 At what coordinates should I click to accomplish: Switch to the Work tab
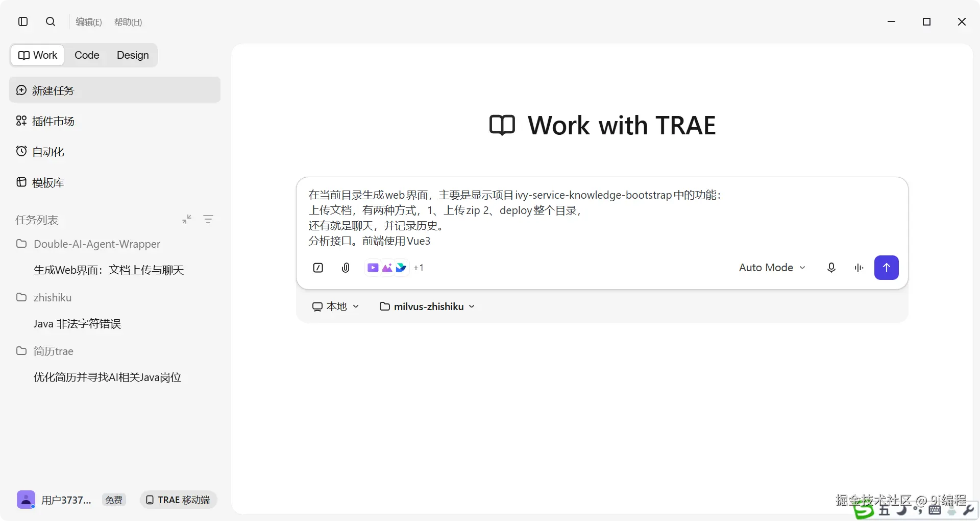coord(38,55)
